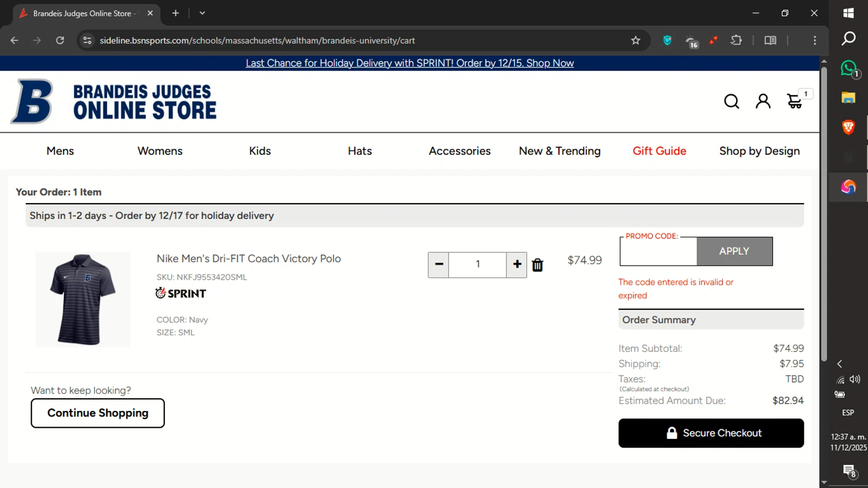
Task: Click the Your Order: 1 Item heading
Action: (58, 192)
